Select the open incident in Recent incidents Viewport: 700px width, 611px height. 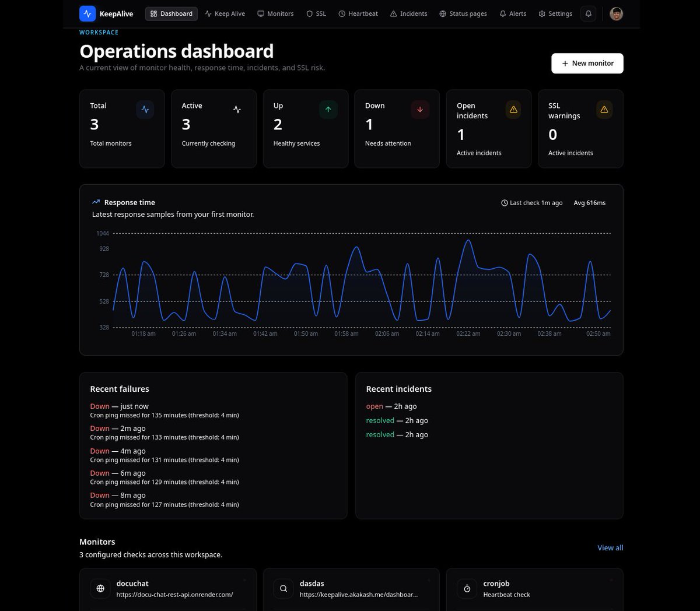coord(391,406)
